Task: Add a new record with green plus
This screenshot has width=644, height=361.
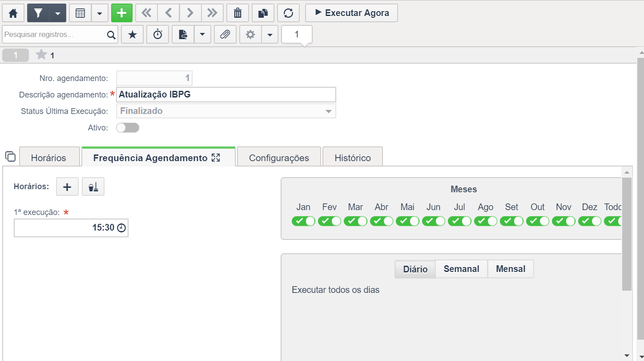Action: [122, 13]
